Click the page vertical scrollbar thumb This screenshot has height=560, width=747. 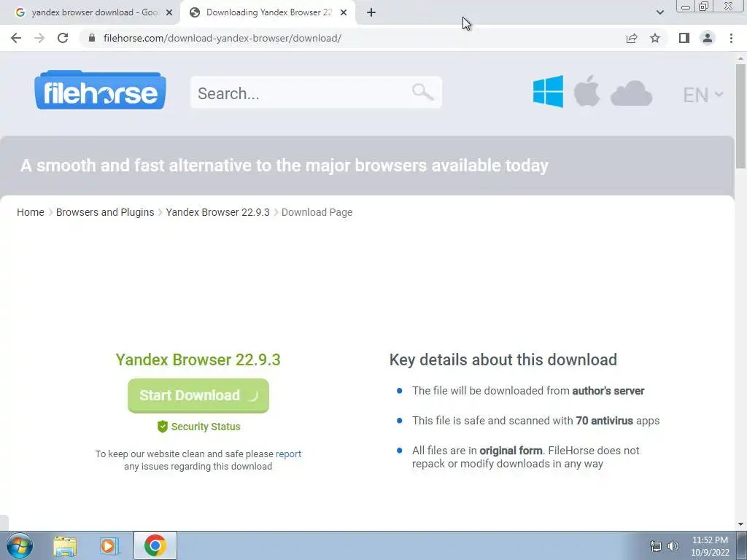[x=740, y=116]
